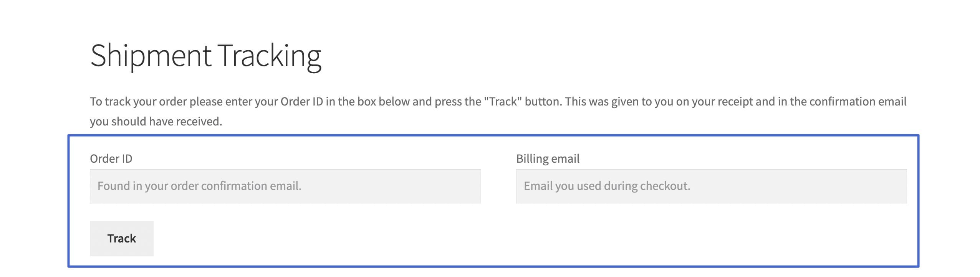
Task: Click the placeholder text in Billing email field
Action: point(607,186)
